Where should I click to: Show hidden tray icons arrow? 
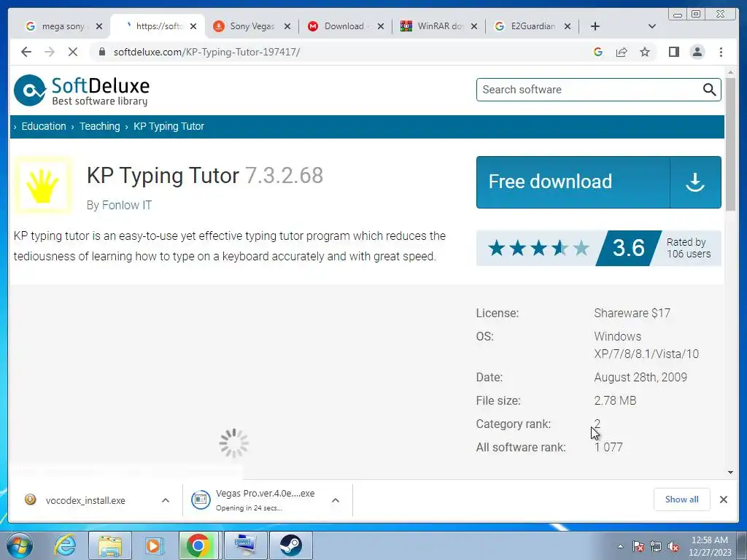coord(620,547)
